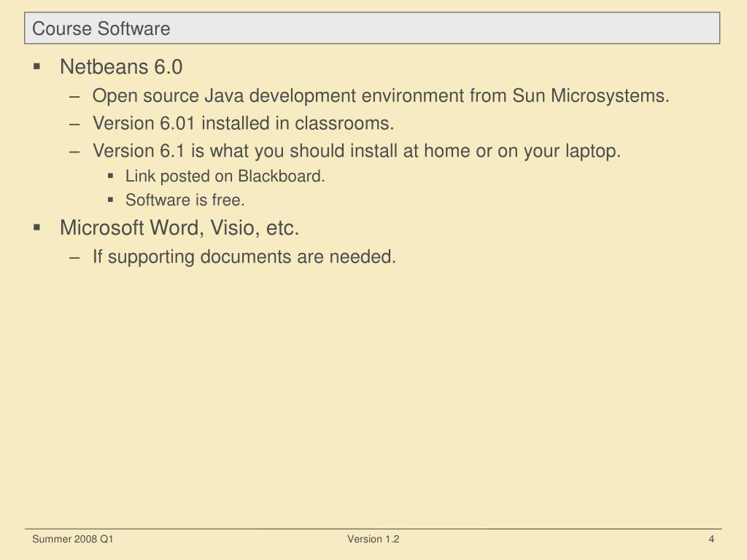Viewport: 747px width, 560px height.
Task: Click 'Version 6.01 installed in classrooms.' line
Action: 243,123
